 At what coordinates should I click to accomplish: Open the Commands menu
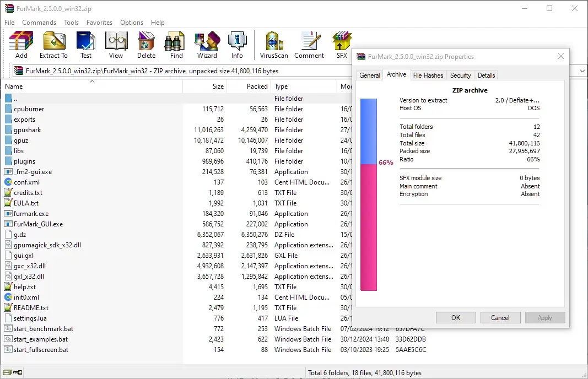click(39, 23)
